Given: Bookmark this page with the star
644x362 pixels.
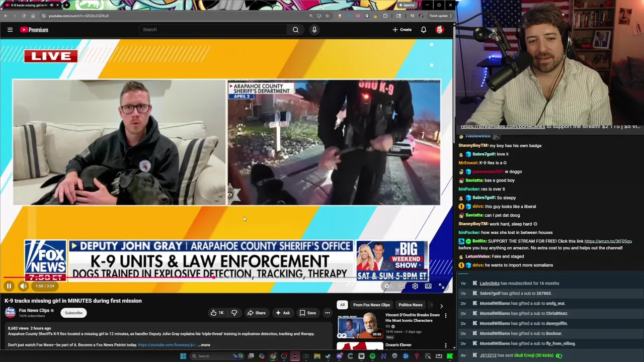Looking at the screenshot, I should click(327, 16).
